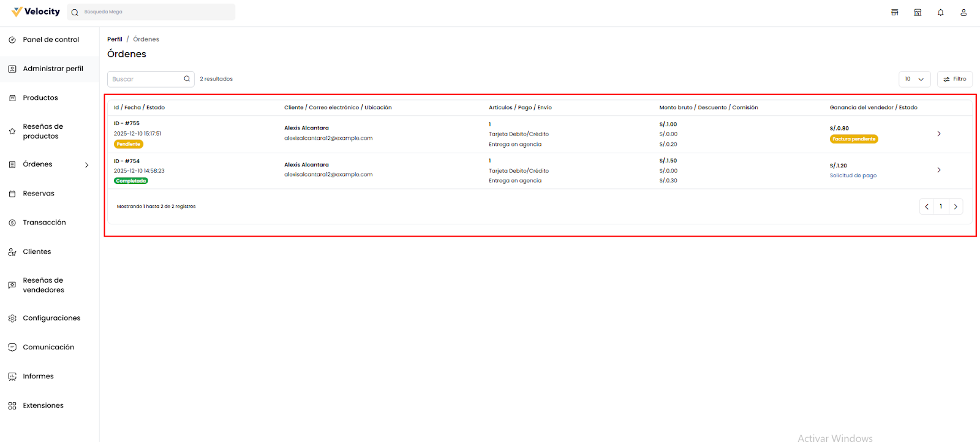Click the Perfil breadcrumb link
Screen dimensions: 980x442
point(115,39)
